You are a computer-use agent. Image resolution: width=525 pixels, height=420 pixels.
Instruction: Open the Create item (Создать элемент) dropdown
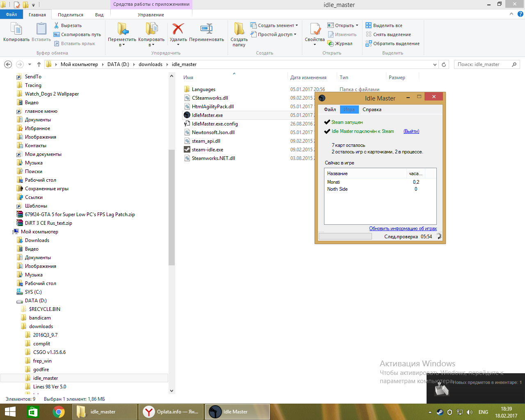(x=274, y=25)
